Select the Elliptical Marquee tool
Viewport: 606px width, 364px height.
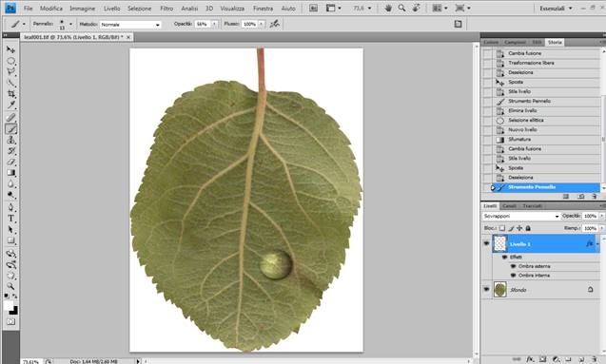pos(10,61)
